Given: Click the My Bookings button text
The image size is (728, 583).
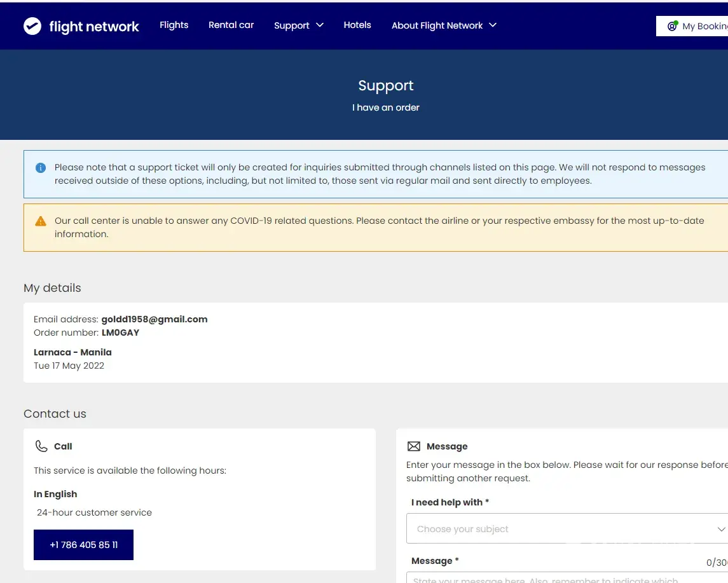Looking at the screenshot, I should coord(704,26).
